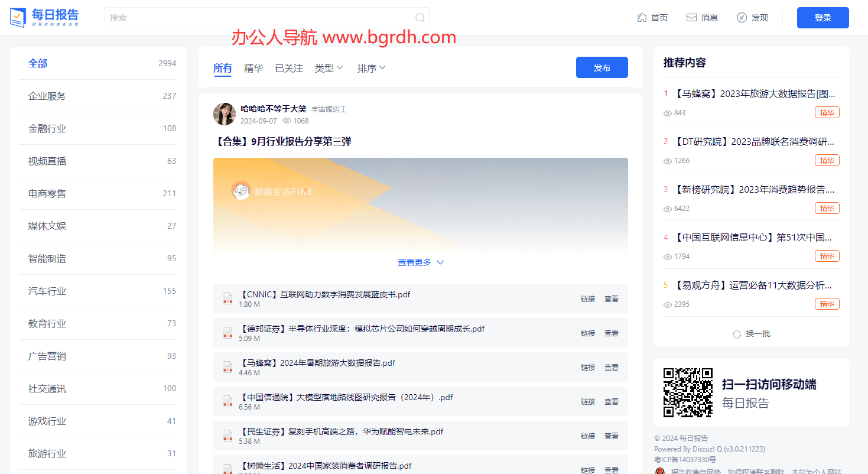Click the PDF icon for the 马蜂窝 travel report
Screen dimensions: 868x474
pos(227,367)
